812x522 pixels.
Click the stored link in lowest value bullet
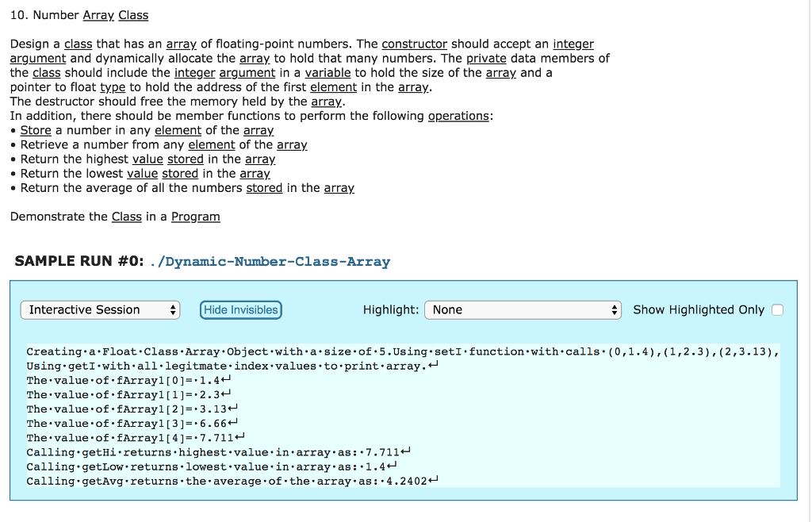(x=180, y=173)
